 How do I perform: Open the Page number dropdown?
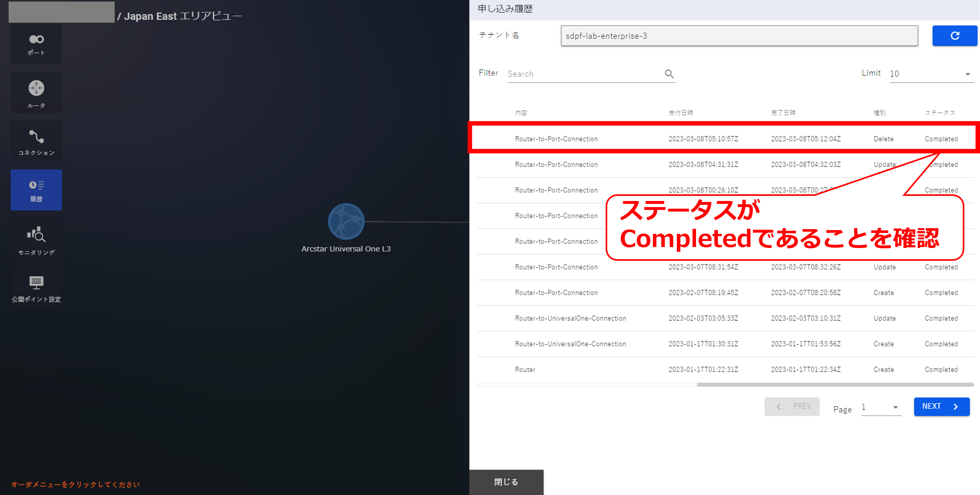point(881,407)
